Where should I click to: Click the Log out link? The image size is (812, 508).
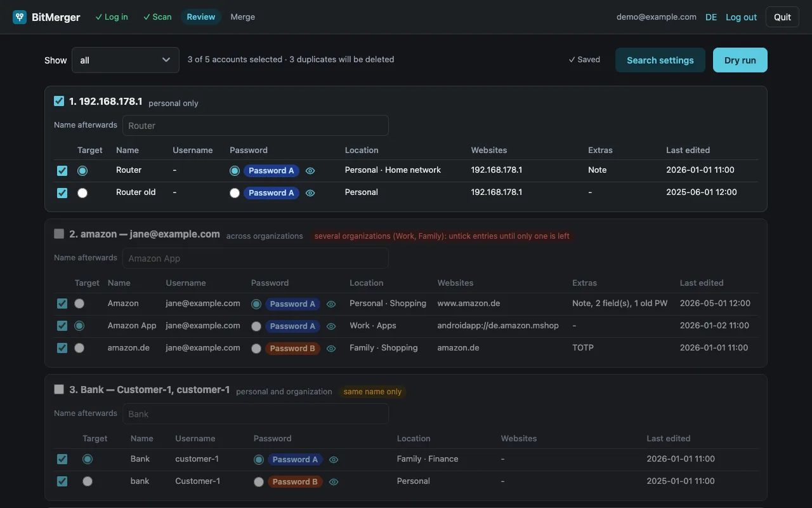[x=742, y=17]
